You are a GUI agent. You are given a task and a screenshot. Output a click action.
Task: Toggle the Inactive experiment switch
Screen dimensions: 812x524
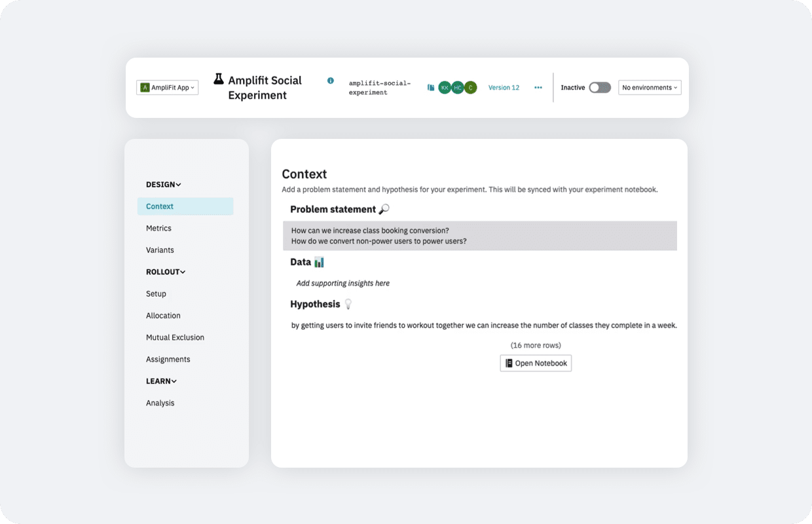(x=600, y=88)
